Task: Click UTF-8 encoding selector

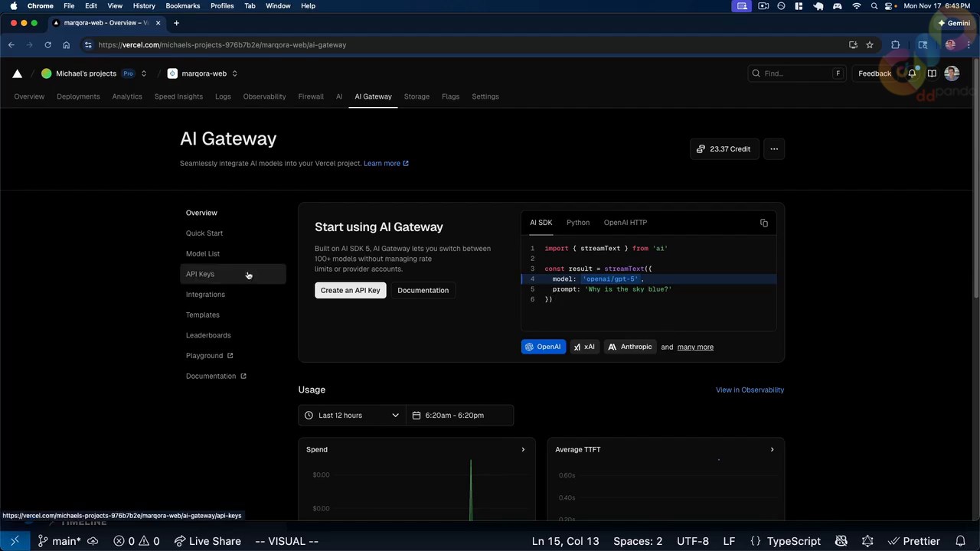Action: [693, 541]
